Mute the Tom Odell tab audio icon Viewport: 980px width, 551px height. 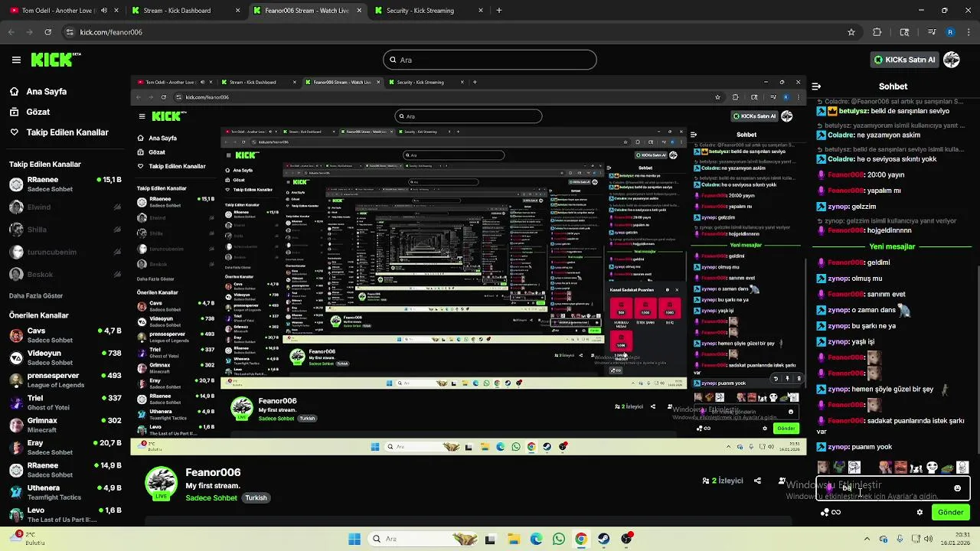point(103,11)
